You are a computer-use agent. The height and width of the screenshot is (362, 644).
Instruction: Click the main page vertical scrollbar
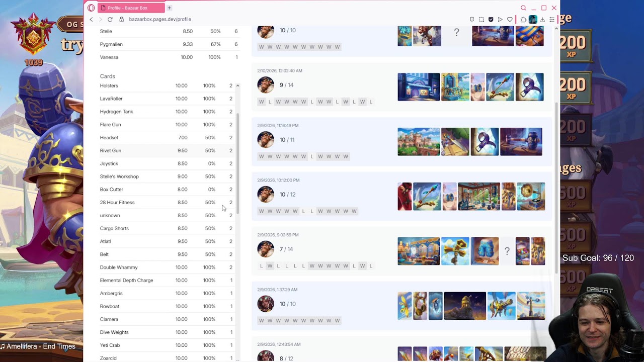tap(556, 187)
